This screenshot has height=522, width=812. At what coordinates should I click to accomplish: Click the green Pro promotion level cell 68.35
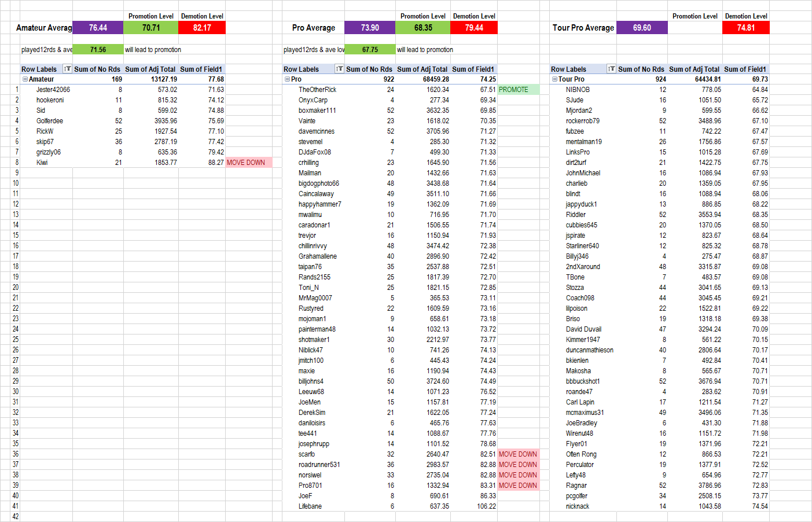coord(423,28)
